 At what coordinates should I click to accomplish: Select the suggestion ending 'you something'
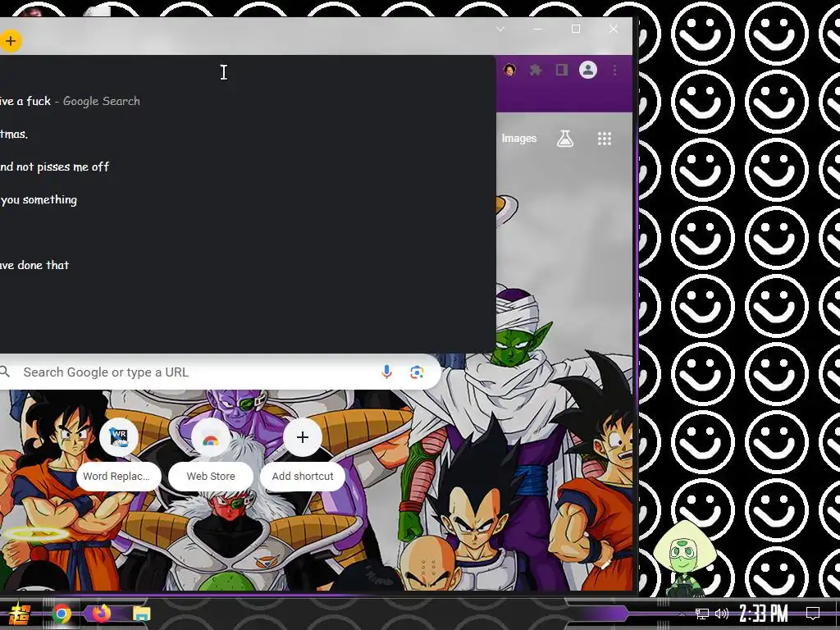pyautogui.click(x=248, y=199)
